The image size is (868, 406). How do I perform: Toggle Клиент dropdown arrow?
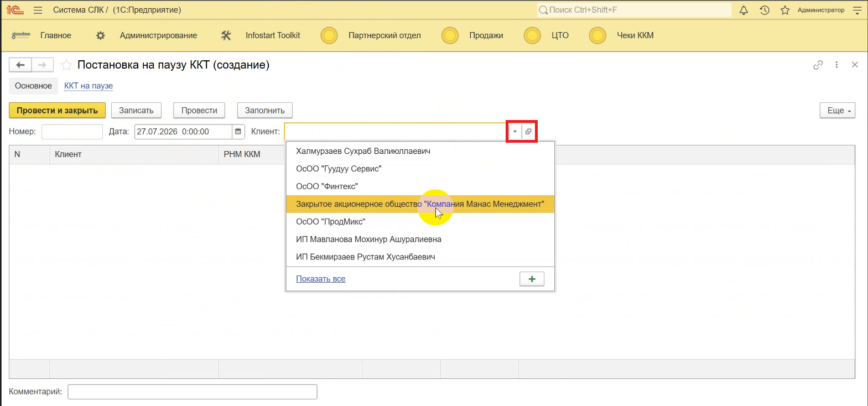(x=515, y=132)
